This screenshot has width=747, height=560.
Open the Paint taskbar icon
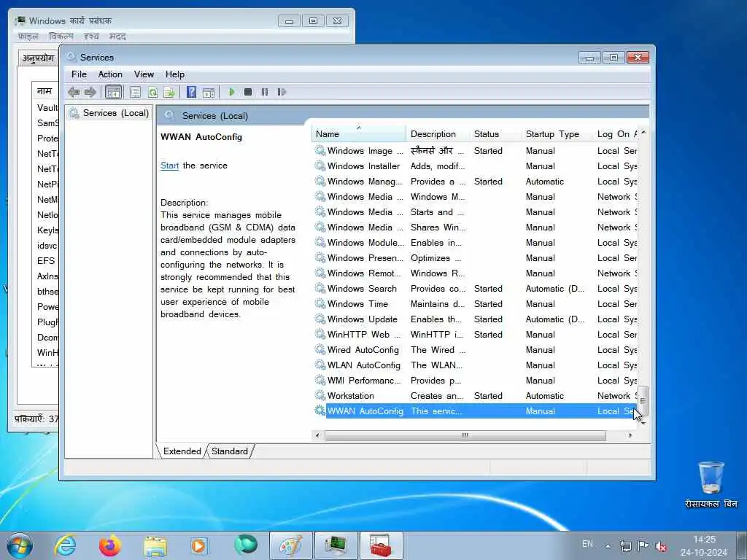pyautogui.click(x=291, y=545)
